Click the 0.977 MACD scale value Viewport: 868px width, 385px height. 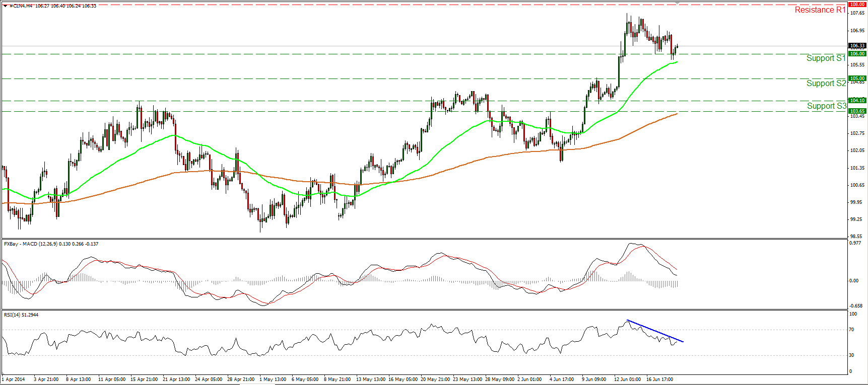855,243
